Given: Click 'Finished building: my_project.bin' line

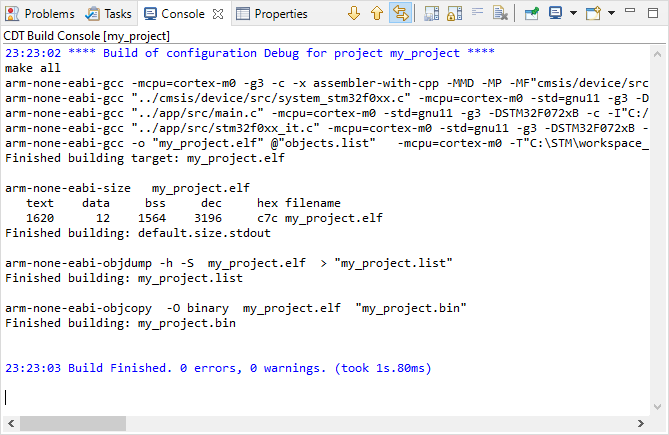Looking at the screenshot, I should 120,323.
